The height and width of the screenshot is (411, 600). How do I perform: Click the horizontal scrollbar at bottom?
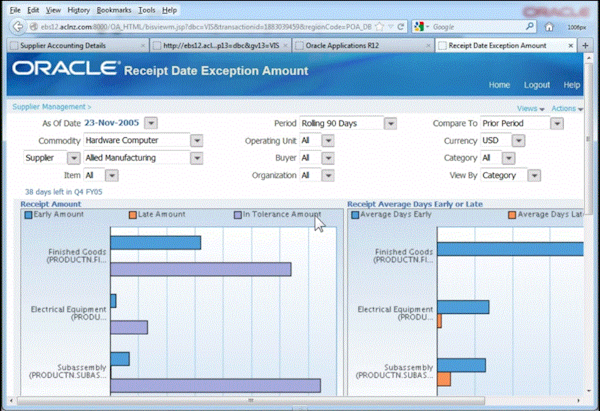[x=251, y=401]
